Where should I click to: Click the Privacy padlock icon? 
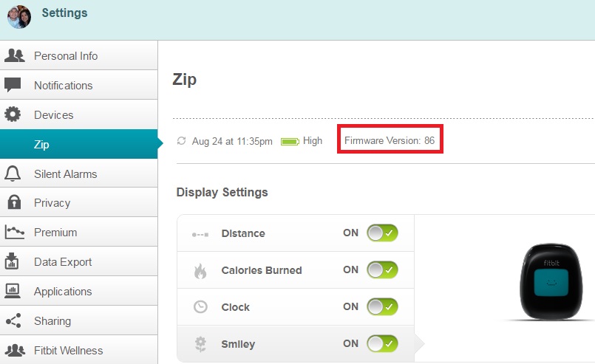pos(13,202)
